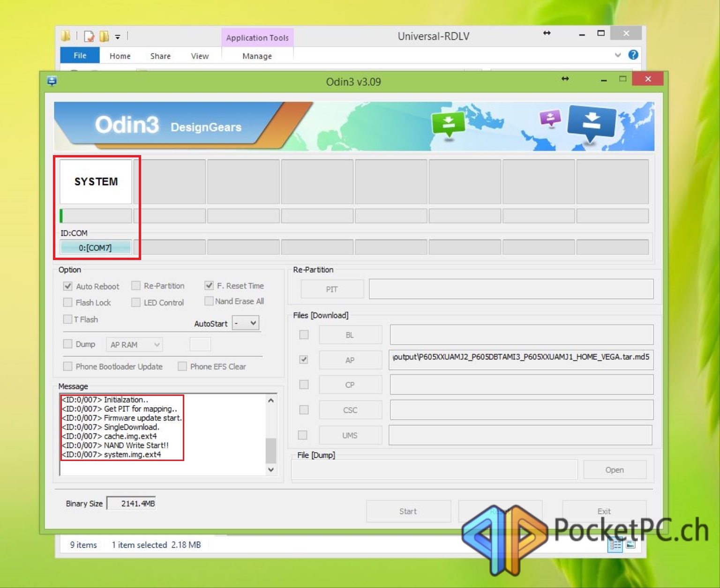Enable the Flash Lock checkbox

68,302
